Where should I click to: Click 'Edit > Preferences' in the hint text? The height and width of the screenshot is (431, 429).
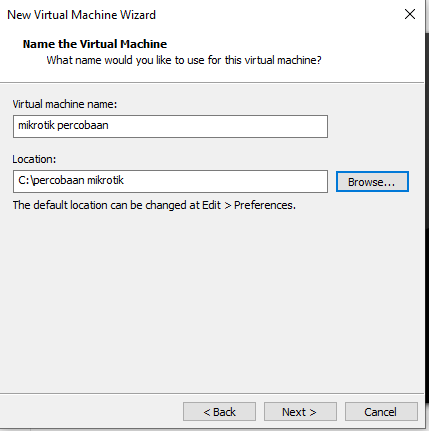click(249, 205)
